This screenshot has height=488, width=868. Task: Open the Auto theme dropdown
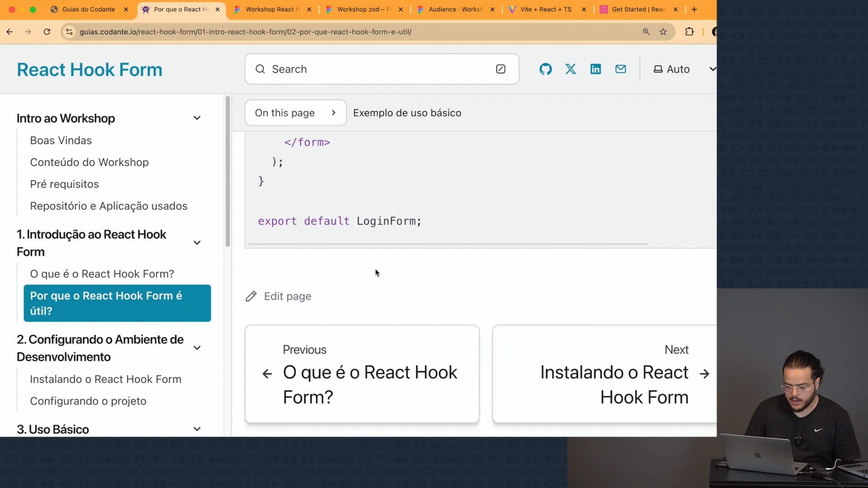point(684,69)
